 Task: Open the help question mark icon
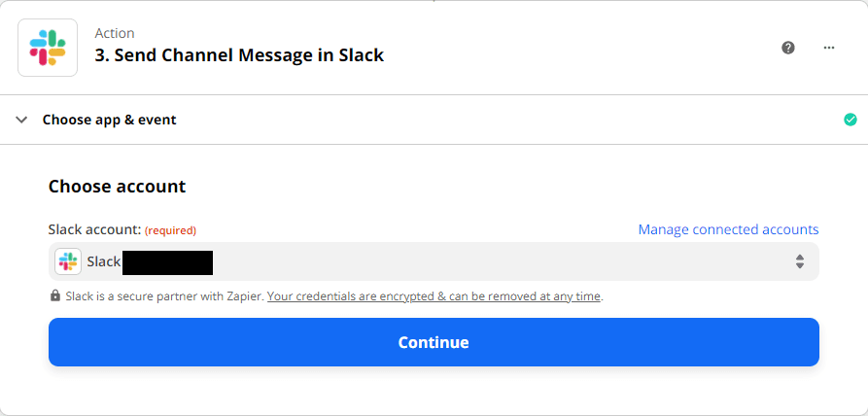788,48
